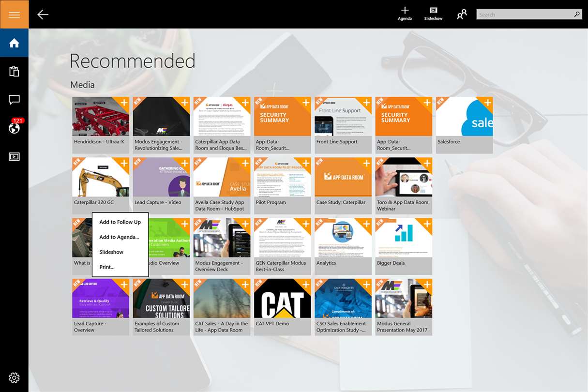Open the globe icon with 121 badge
Screen dimensions: 588x392
[15, 127]
